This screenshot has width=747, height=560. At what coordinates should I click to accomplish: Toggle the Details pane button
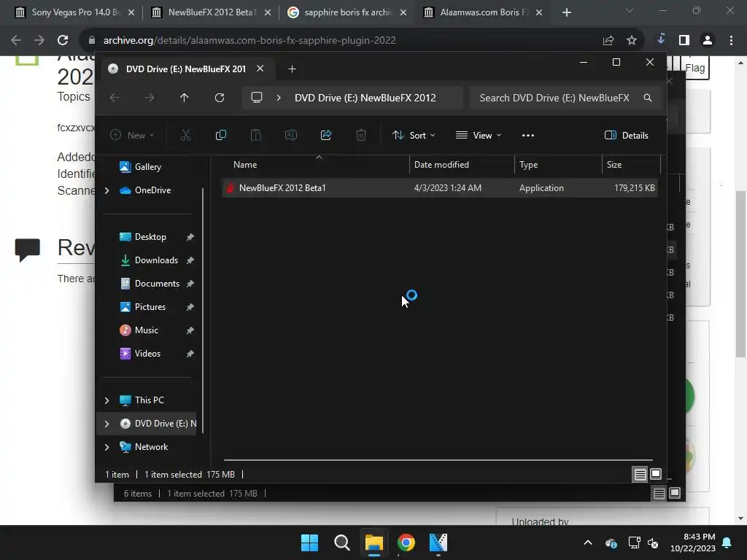coord(626,135)
